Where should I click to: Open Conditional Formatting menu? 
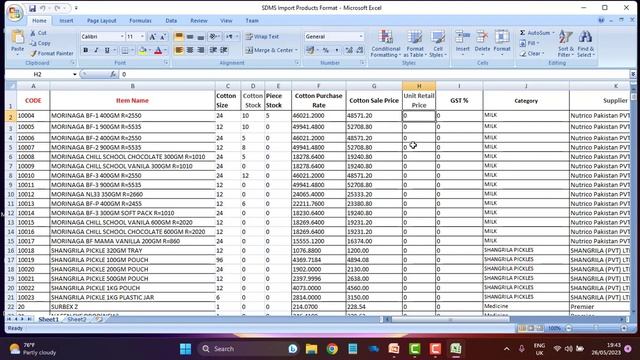(385, 44)
